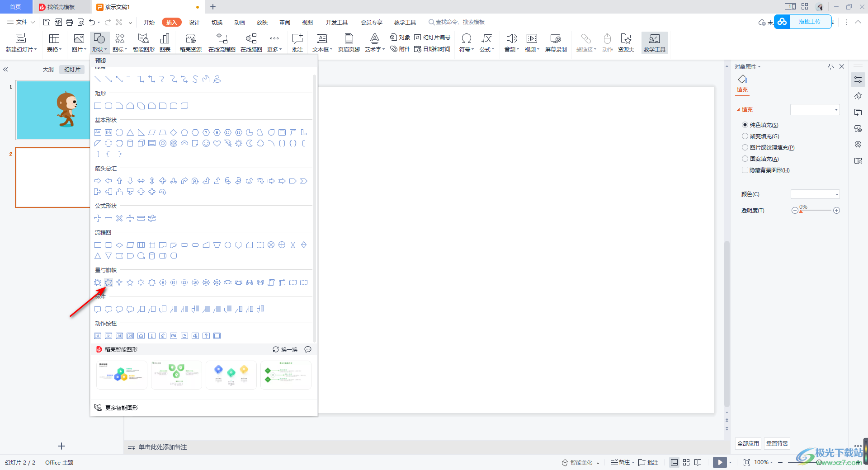Choose the oval shape in Basic Shapes
Image resolution: width=868 pixels, height=470 pixels.
pos(119,132)
